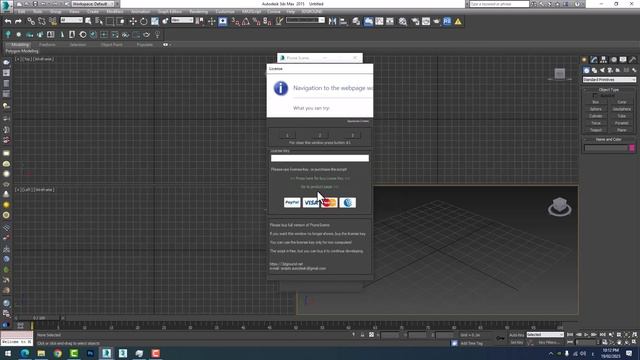
Task: Open the Utilities hammer tab
Action: [x=632, y=60]
